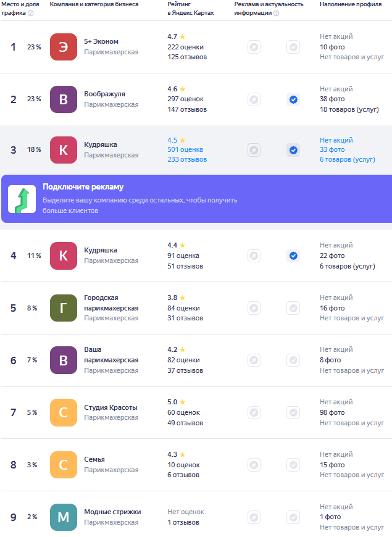Click the Студия Красоты orange С avatar
The image size is (392, 537).
click(x=64, y=412)
